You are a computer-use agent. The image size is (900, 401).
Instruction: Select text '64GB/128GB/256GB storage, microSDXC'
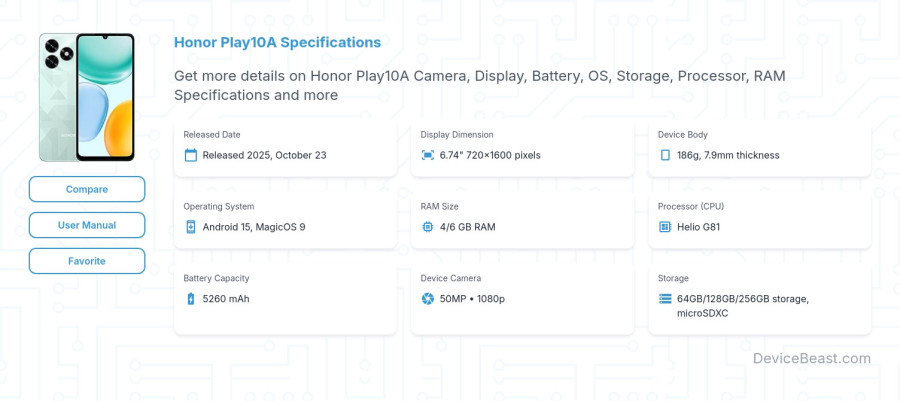tap(743, 306)
